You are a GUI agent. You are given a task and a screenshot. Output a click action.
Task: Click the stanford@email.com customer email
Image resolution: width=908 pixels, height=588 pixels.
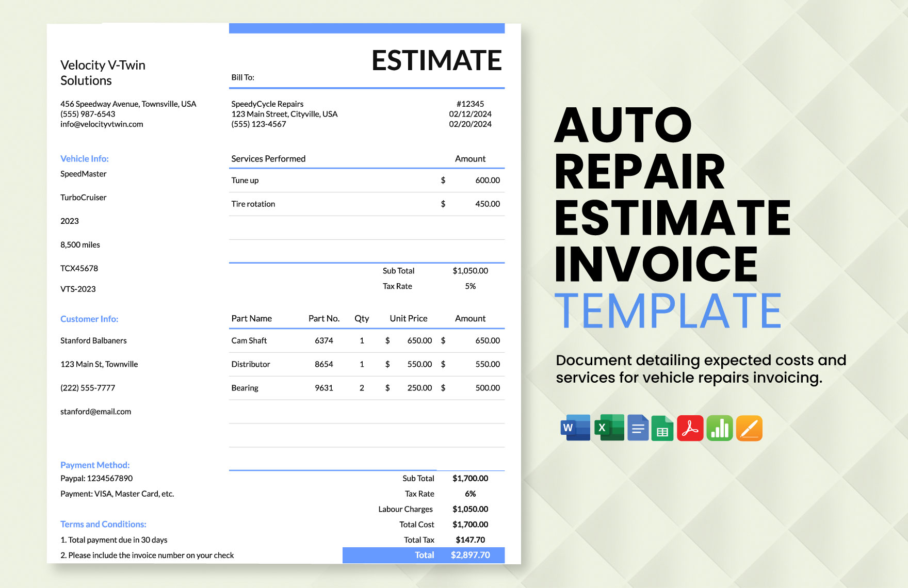(x=96, y=411)
